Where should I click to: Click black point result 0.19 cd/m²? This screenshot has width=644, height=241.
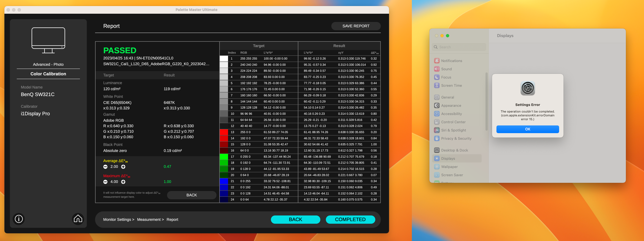tap(173, 151)
